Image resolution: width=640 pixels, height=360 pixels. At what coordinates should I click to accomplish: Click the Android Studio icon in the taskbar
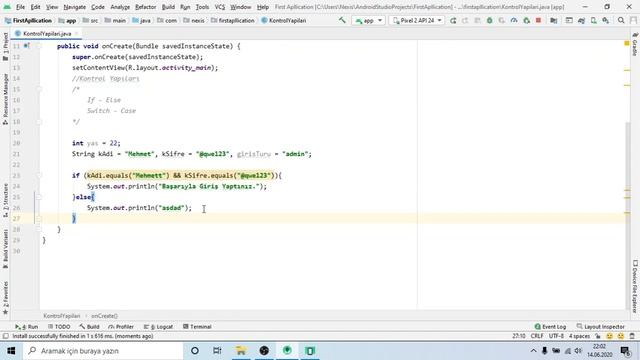pos(287,351)
